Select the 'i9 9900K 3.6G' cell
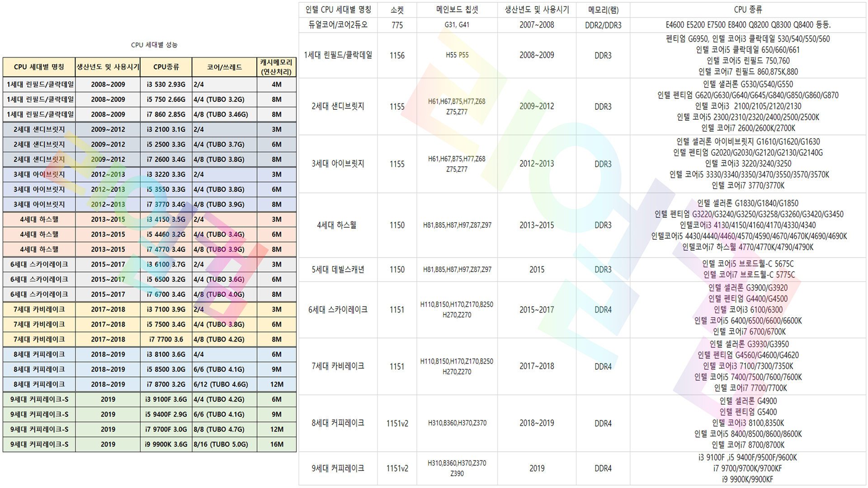868x488 pixels. coord(166,444)
